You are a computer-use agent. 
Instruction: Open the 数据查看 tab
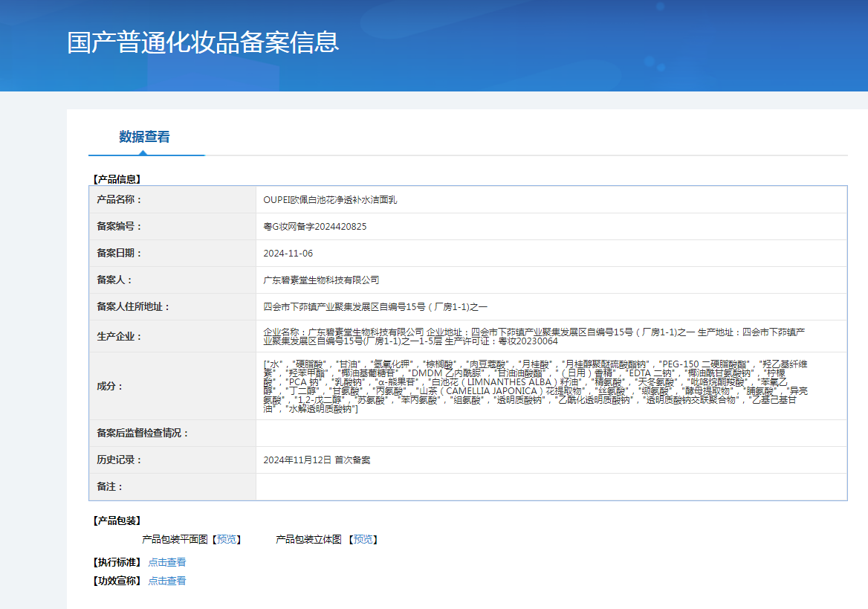[144, 137]
